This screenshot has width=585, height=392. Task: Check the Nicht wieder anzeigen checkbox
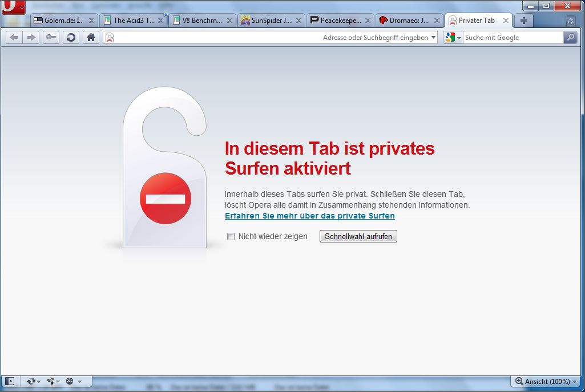click(231, 236)
